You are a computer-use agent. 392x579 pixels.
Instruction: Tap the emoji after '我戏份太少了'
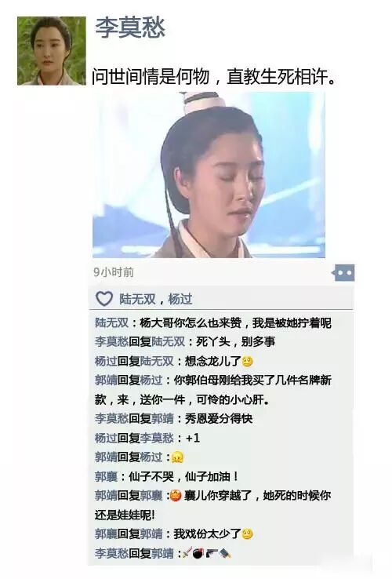(x=247, y=533)
